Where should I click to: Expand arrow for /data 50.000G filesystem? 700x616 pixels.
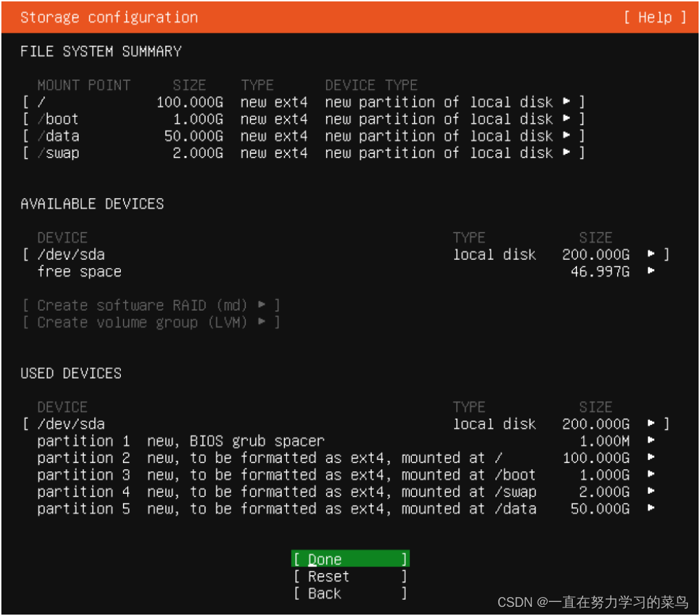coord(566,135)
